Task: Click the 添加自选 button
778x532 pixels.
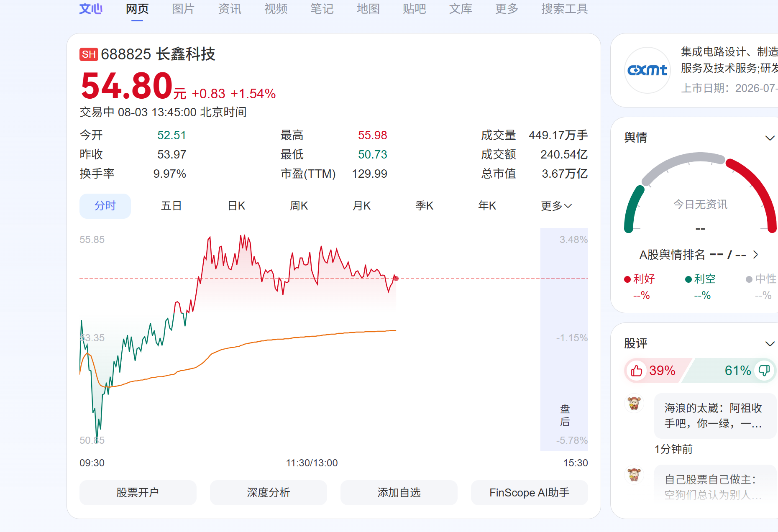Action: pos(399,493)
